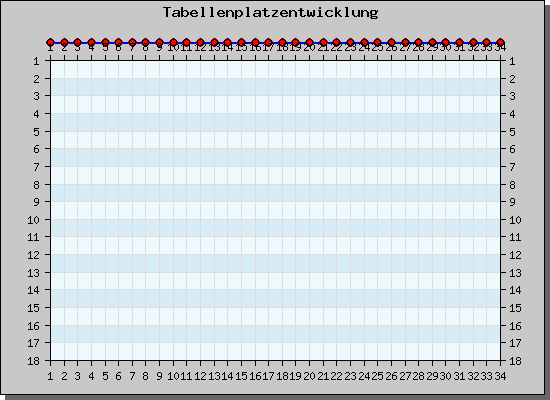
Task: Click the blue line between matchdays 14 and 15
Action: click(234, 43)
